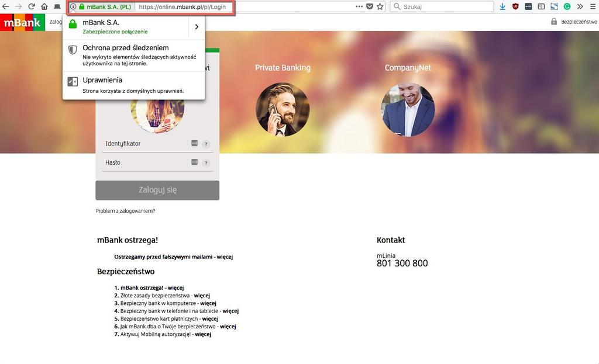This screenshot has height=364, width=599.
Task: Save page to Pocket icon
Action: click(x=370, y=6)
